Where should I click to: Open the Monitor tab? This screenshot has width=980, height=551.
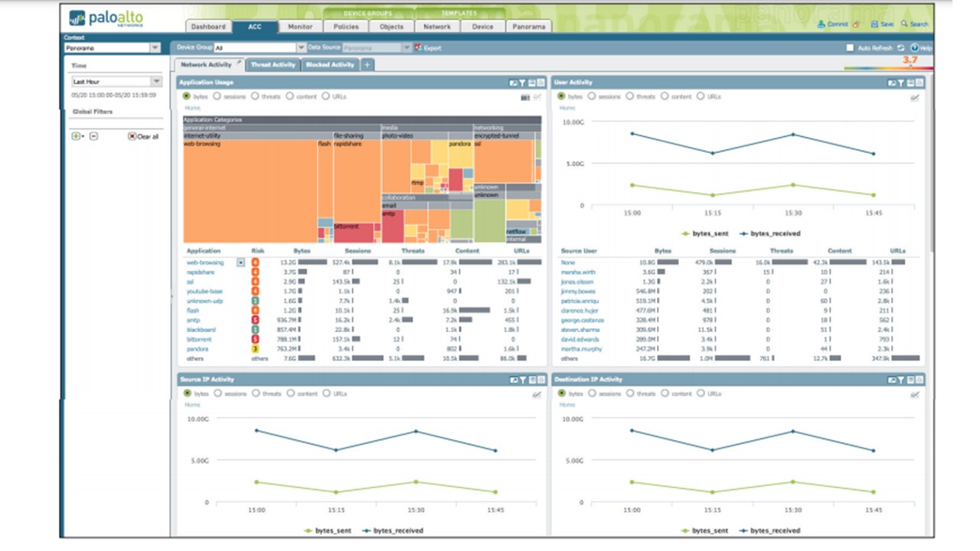tap(300, 26)
